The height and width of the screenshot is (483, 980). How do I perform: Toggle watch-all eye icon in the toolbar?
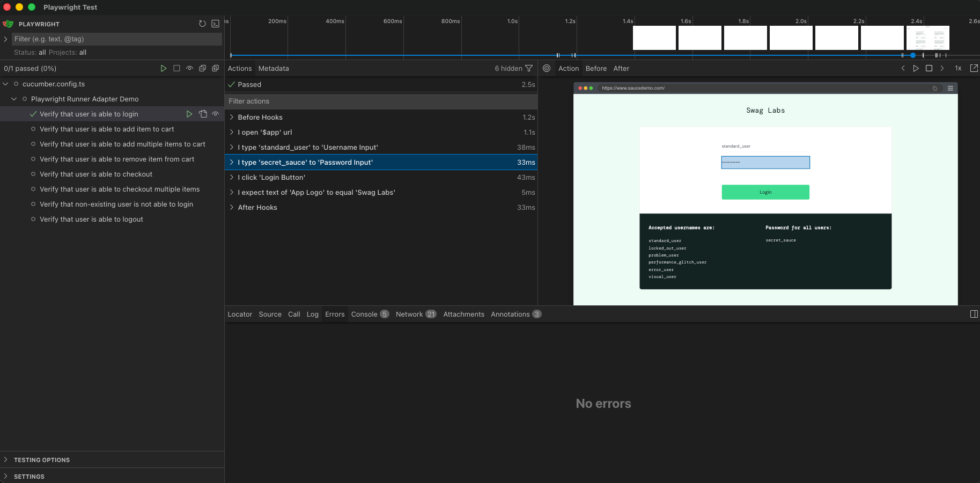(189, 68)
